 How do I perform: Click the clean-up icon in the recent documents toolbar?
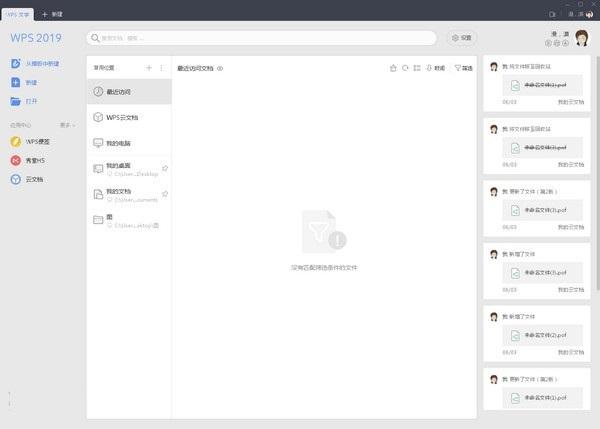tap(393, 68)
